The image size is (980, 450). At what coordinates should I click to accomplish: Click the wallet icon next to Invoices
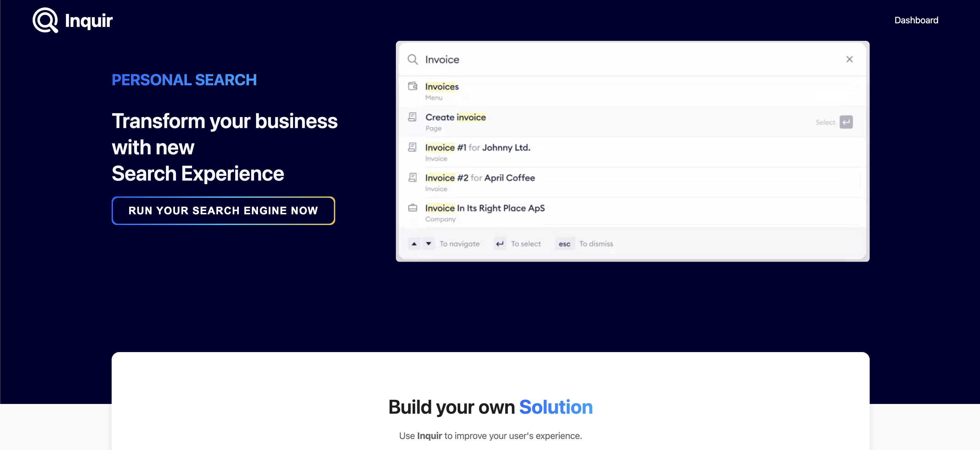412,86
